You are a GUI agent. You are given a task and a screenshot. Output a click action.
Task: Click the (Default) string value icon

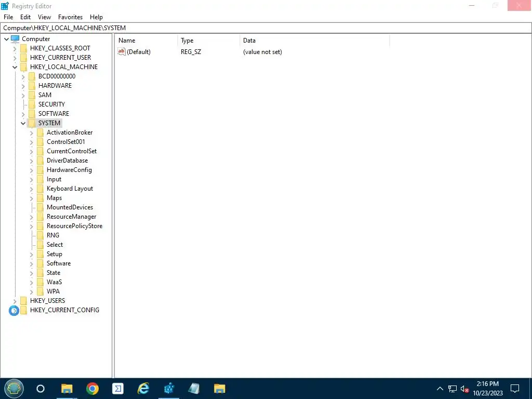click(x=122, y=51)
